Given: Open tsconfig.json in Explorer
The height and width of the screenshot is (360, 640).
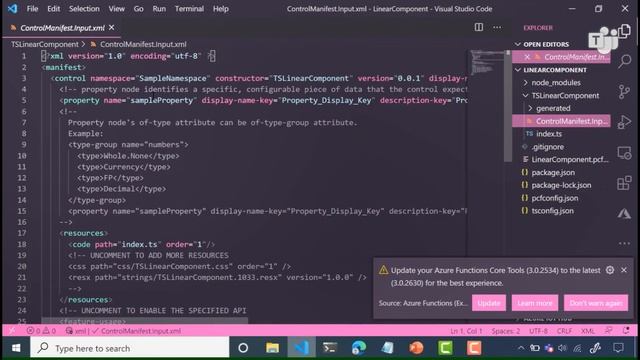Looking at the screenshot, I should (x=552, y=211).
